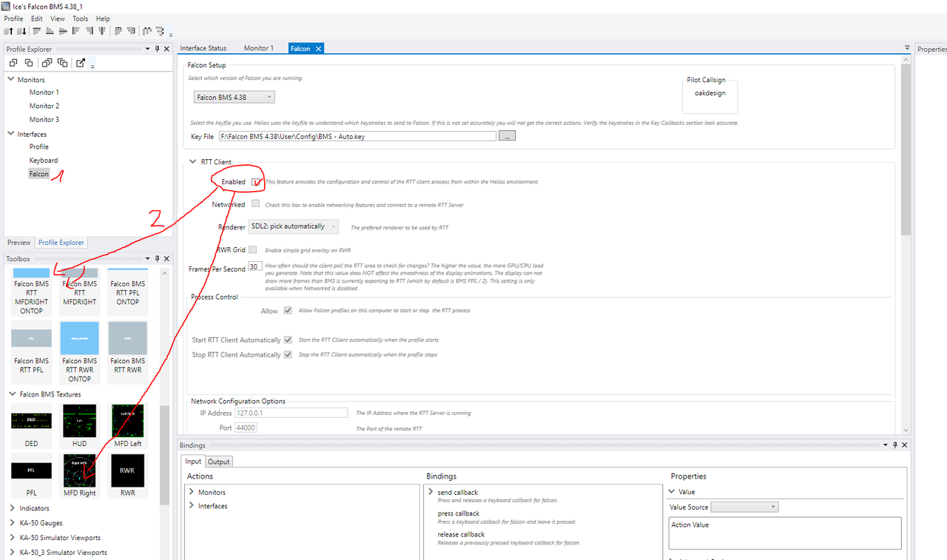
Task: Click the distribute vertically toolbar icon
Action: tap(160, 31)
